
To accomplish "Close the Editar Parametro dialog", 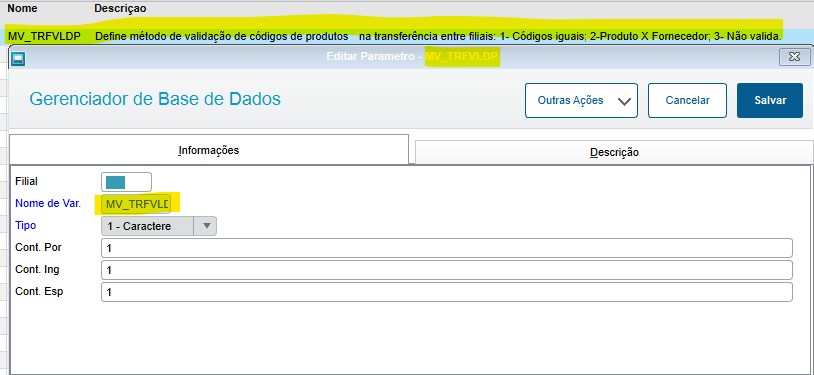I will [794, 57].
